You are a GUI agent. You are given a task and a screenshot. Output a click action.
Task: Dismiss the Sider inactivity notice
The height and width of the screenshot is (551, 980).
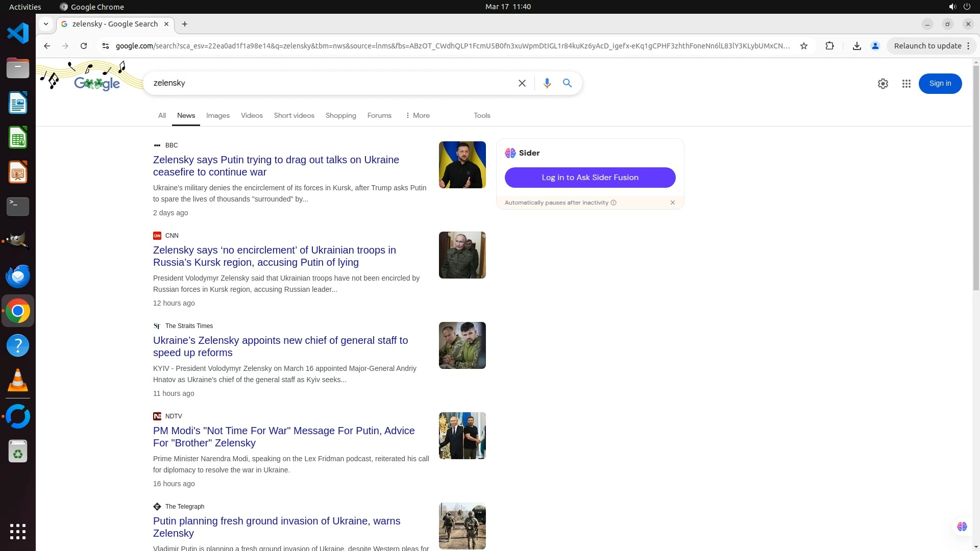pyautogui.click(x=672, y=203)
